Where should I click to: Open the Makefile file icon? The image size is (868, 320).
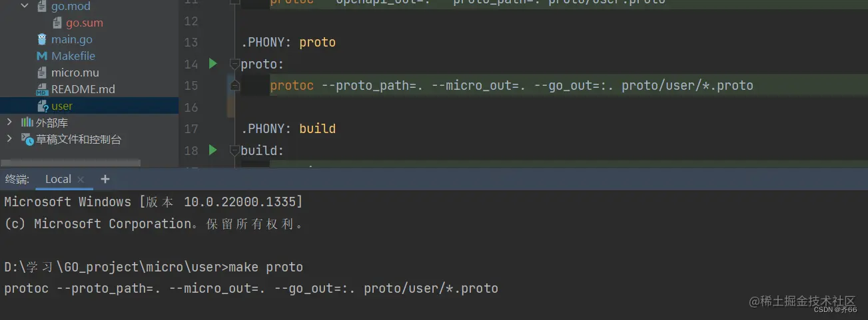(x=42, y=56)
